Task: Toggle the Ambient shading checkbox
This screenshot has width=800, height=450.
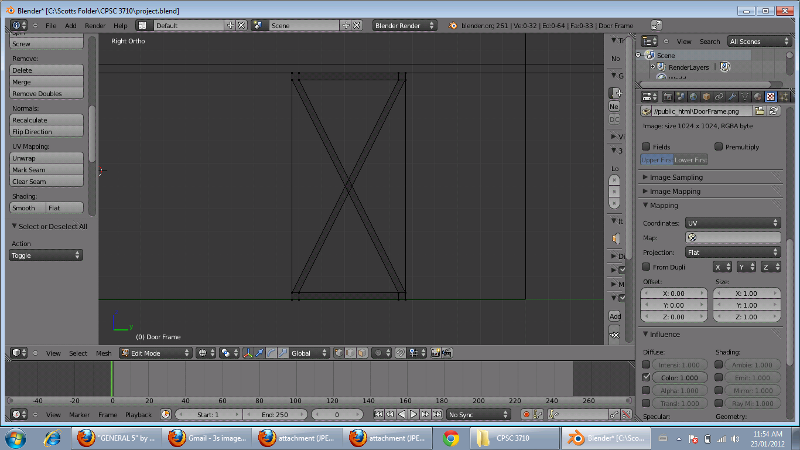Action: click(x=718, y=364)
